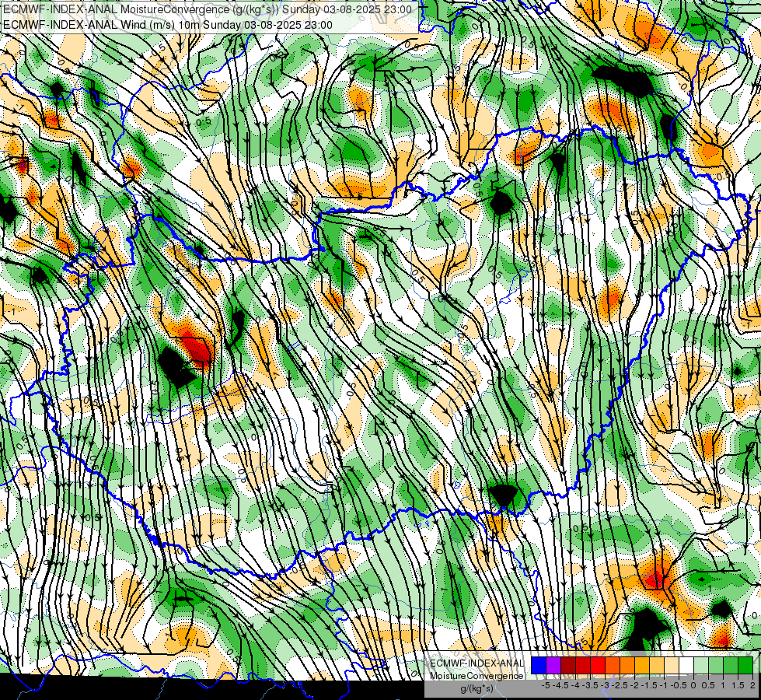Click the "-1" legend tick label
This screenshot has height=700, width=761.
(x=663, y=685)
